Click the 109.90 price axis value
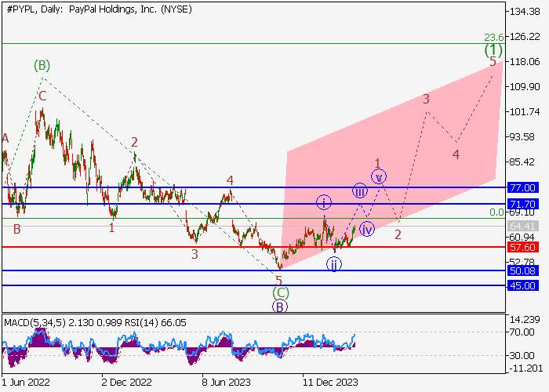Screen dimensions: 549x392 tap(525, 87)
